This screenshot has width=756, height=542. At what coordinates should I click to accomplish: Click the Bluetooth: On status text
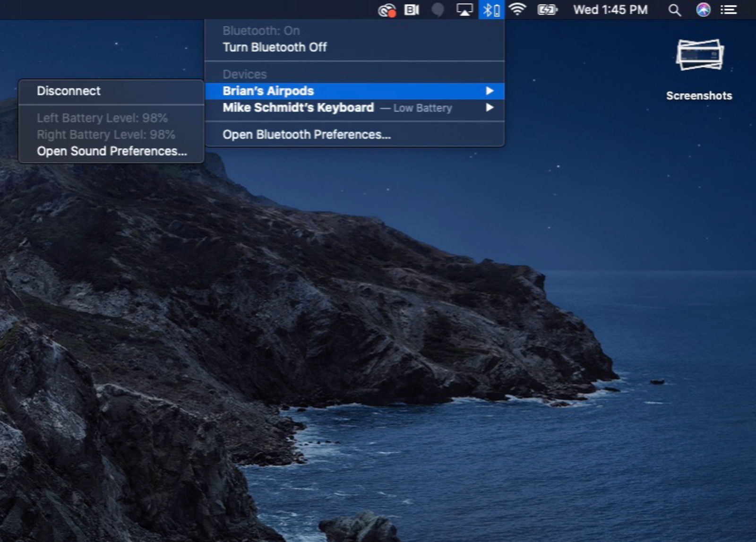[x=261, y=31]
